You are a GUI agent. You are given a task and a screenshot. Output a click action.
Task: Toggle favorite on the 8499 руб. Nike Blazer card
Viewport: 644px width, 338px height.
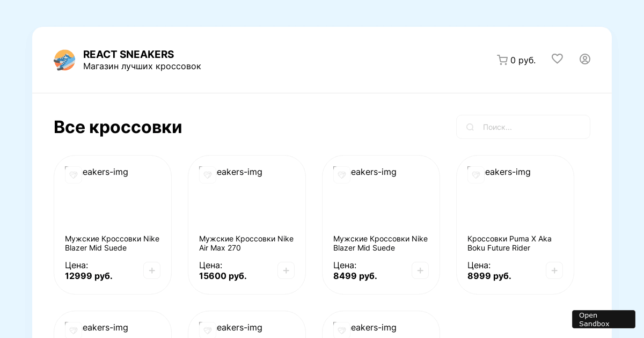coord(342,175)
